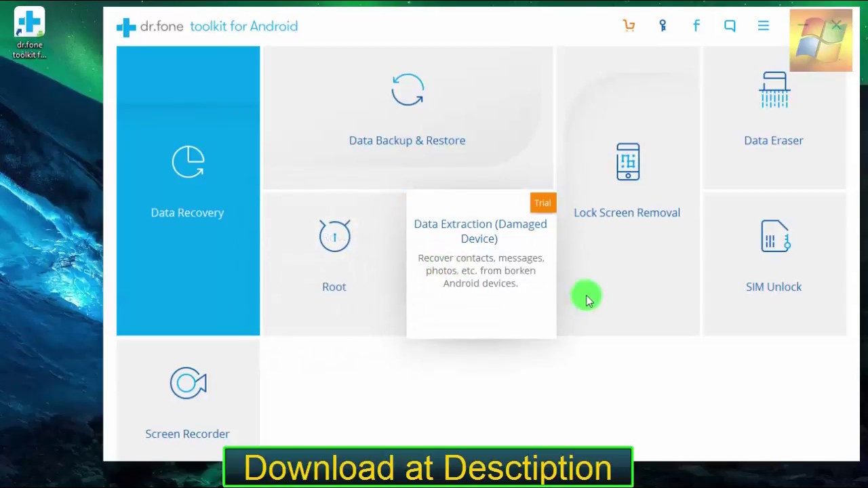Open the Facebook icon in header

click(696, 26)
